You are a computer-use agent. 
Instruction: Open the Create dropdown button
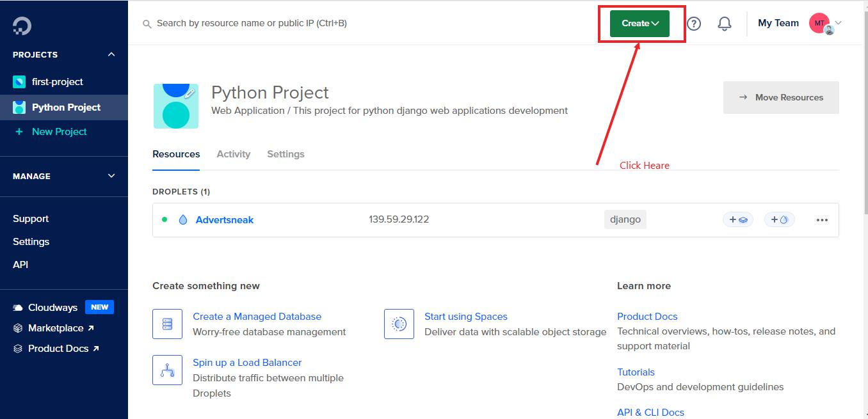(x=639, y=24)
